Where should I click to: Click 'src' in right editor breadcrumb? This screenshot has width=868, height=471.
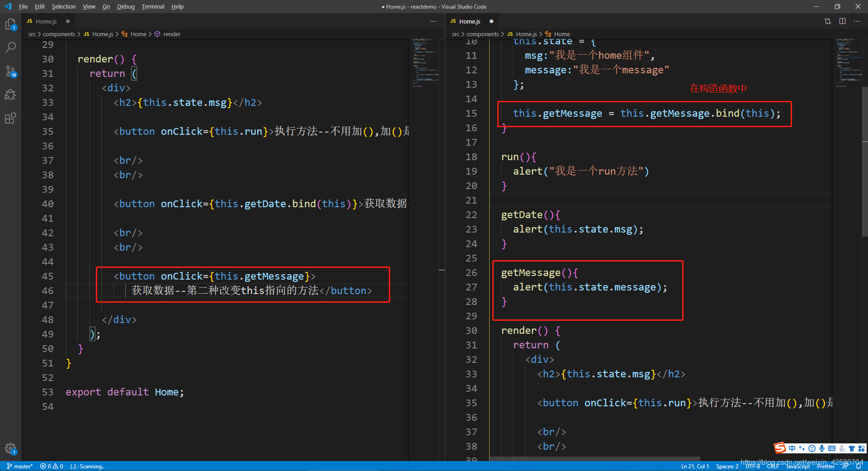(456, 34)
